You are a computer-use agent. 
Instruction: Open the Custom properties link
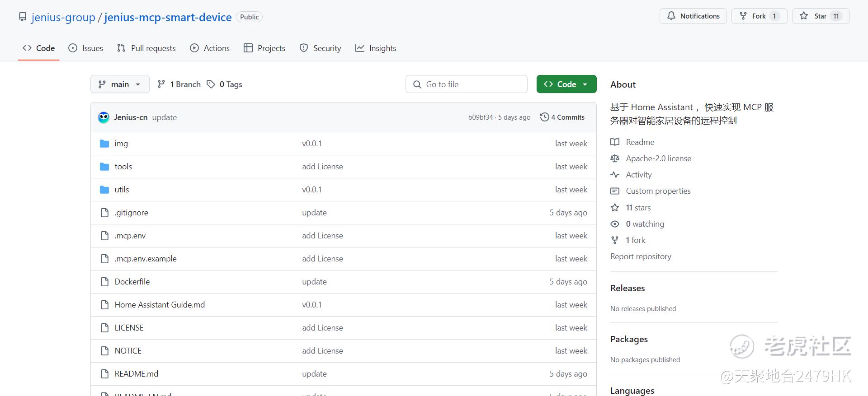pos(658,191)
